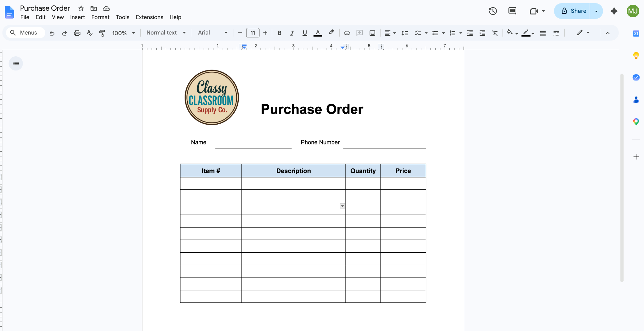The image size is (644, 331).
Task: Open text alignment dropdown
Action: 390,33
